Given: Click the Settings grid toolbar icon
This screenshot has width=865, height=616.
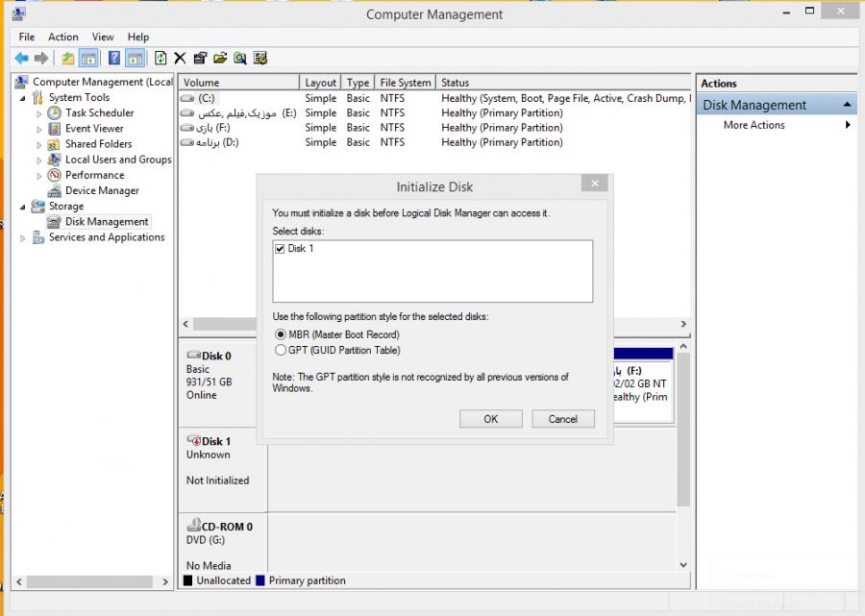Looking at the screenshot, I should click(260, 58).
